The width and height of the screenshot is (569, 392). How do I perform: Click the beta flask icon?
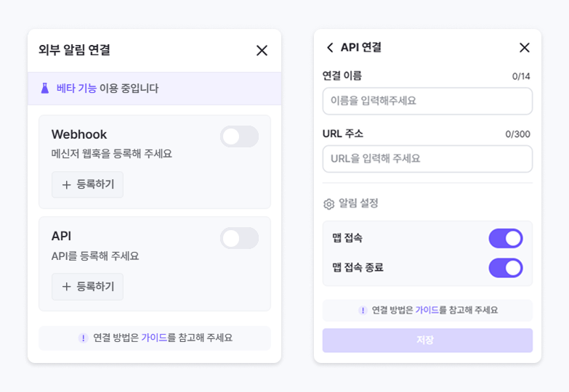[45, 89]
